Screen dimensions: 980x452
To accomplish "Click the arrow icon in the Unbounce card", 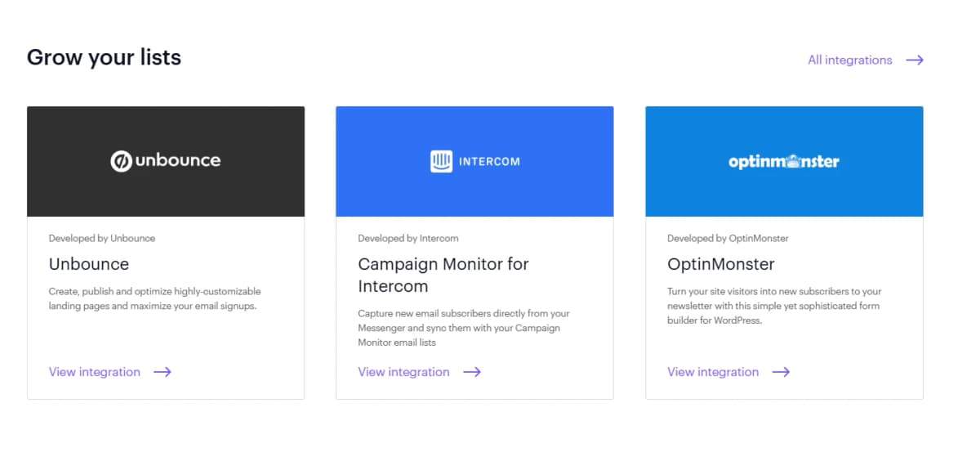I will [x=163, y=372].
